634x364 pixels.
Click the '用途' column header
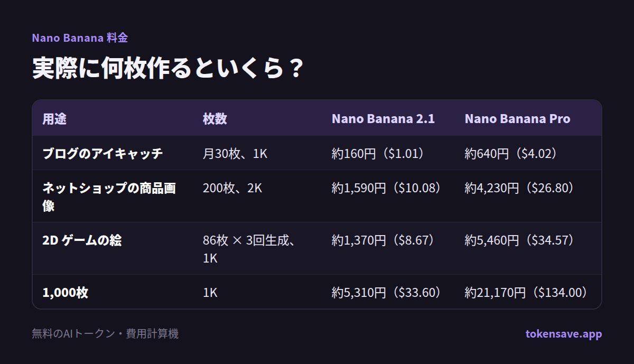tap(54, 118)
